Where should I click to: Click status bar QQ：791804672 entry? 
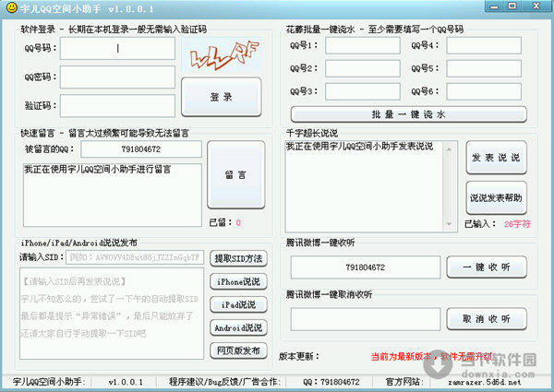pos(331,382)
